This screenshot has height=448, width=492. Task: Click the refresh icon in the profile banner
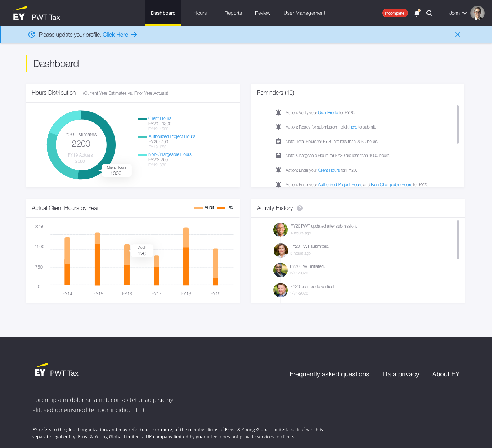[32, 35]
